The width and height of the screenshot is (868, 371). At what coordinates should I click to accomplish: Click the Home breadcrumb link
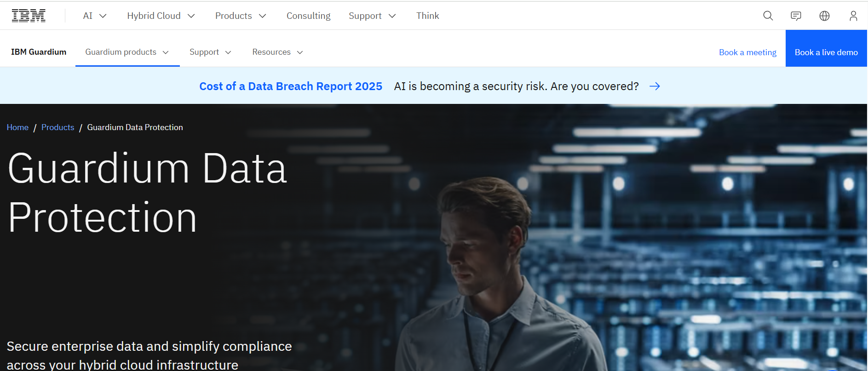(x=17, y=127)
